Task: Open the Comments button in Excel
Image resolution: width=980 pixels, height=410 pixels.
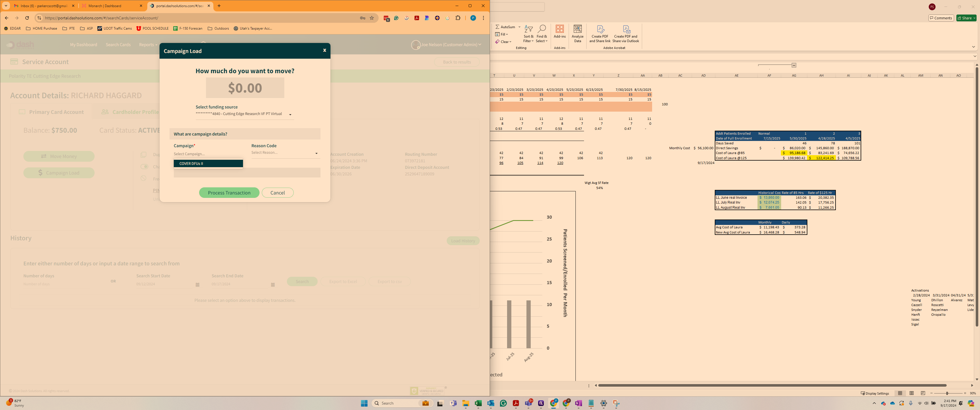Action: pyautogui.click(x=941, y=18)
